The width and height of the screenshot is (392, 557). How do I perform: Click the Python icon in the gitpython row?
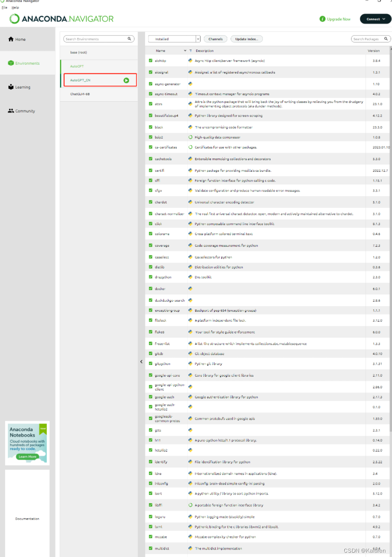190,364
